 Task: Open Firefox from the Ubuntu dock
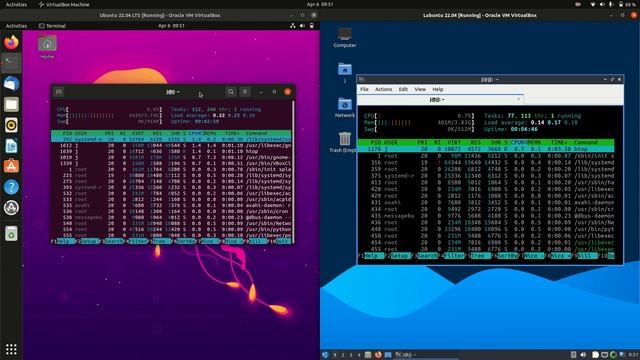click(x=11, y=42)
